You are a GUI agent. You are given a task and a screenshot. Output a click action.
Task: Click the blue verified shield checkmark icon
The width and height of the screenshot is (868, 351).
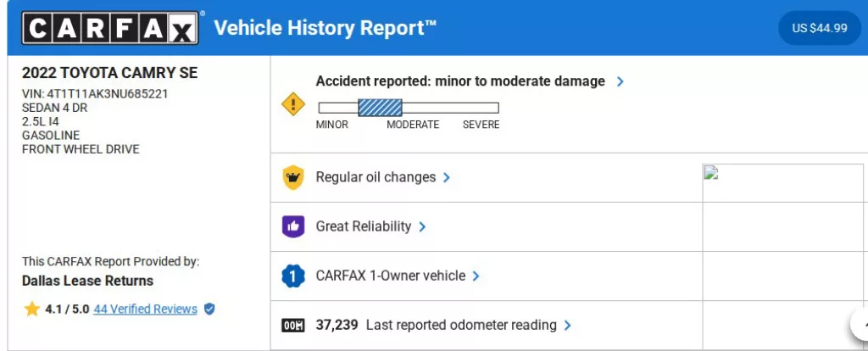tap(209, 309)
